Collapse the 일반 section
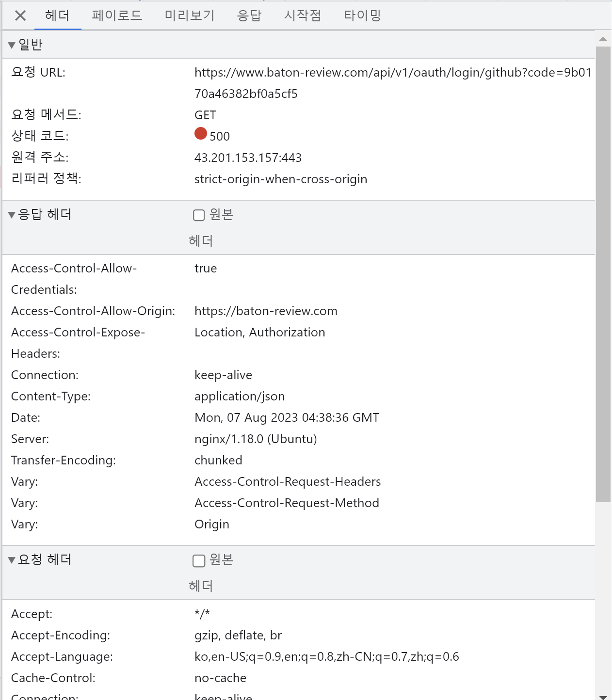Viewport: 612px width, 700px height. [x=12, y=44]
